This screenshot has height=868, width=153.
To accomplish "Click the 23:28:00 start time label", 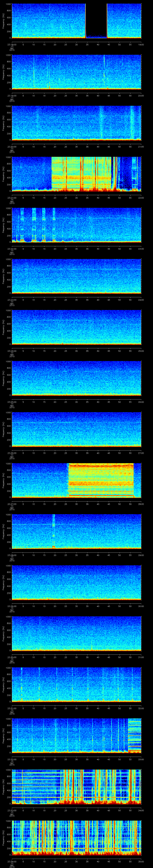I will [12, 555].
